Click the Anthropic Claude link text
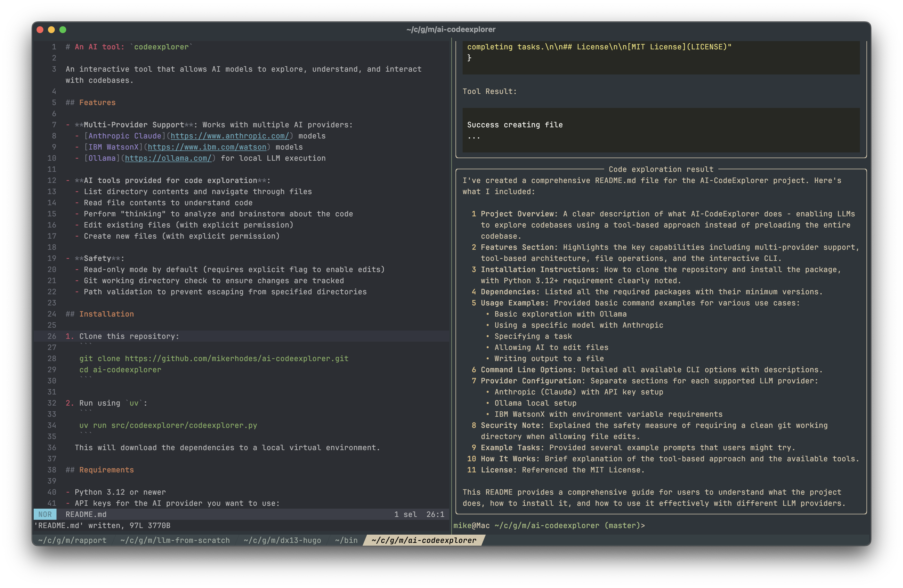This screenshot has width=903, height=588. point(125,136)
